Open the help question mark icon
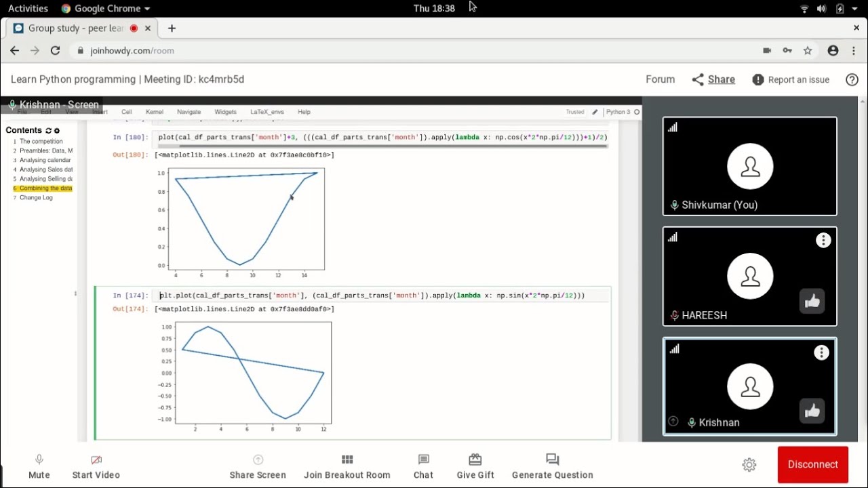The width and height of the screenshot is (868, 488). (x=852, y=79)
